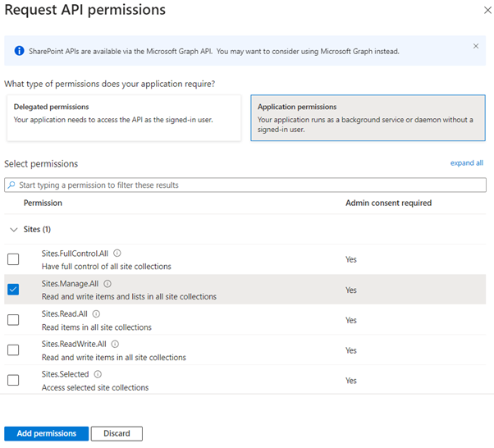Viewport: 494px width, 448px height.
Task: Click info icon beside Sites.Manage.All
Action: pyautogui.click(x=108, y=284)
